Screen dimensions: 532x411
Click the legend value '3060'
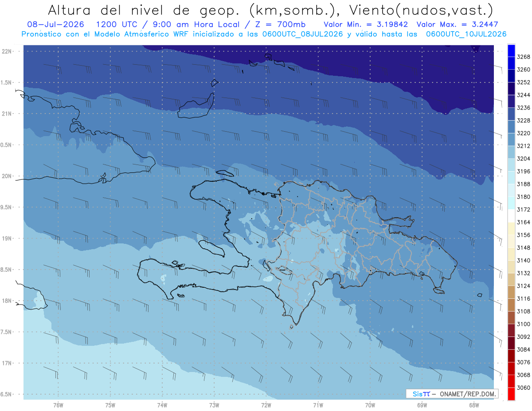pyautogui.click(x=524, y=388)
